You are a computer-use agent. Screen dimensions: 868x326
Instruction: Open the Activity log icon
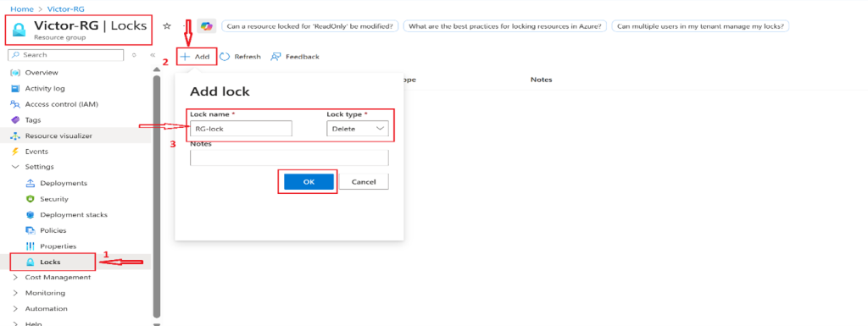click(x=15, y=88)
